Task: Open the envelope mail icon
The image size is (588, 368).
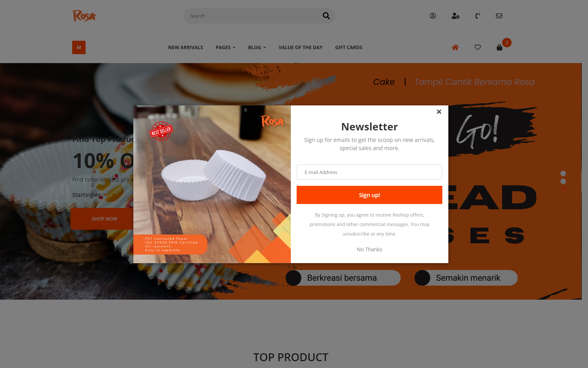Action: [x=499, y=16]
